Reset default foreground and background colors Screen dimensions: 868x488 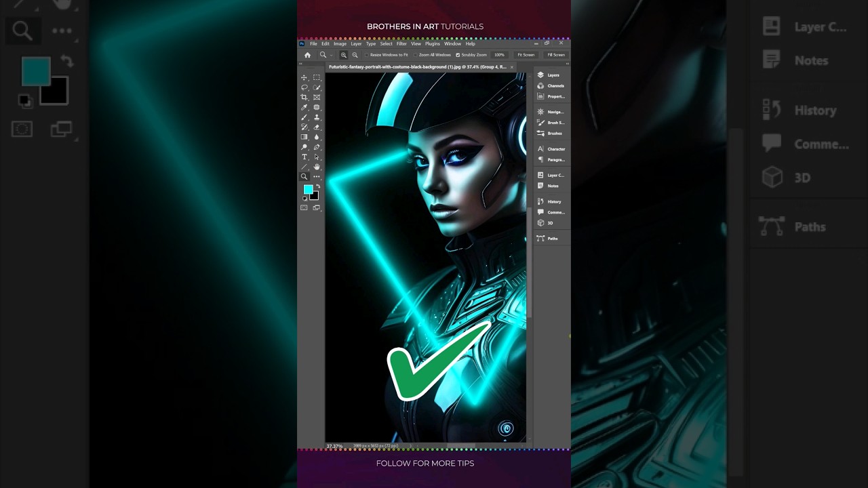tap(304, 199)
